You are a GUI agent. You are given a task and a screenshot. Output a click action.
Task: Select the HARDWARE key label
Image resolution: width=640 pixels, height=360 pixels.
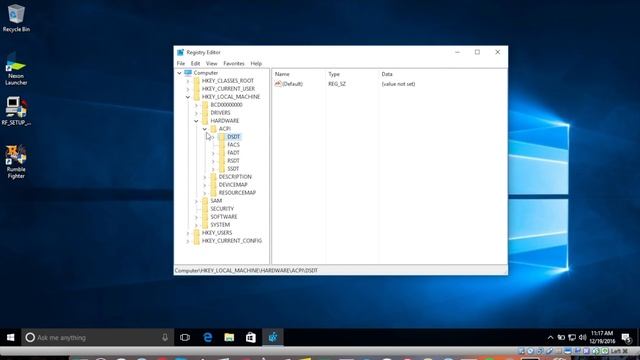224,121
